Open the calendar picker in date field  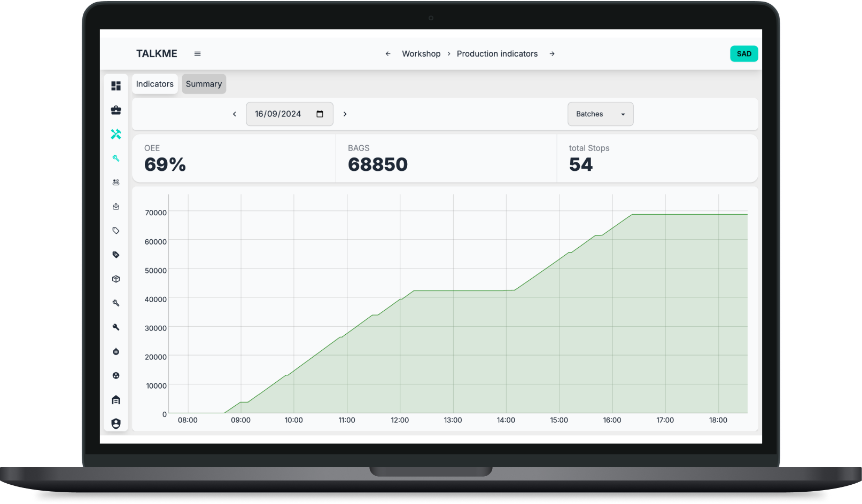[x=320, y=114]
